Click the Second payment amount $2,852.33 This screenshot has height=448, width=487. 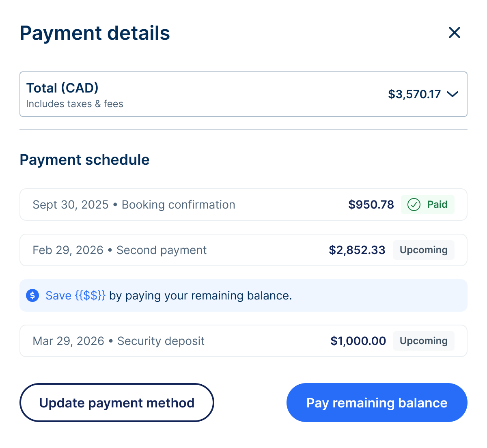tap(357, 250)
